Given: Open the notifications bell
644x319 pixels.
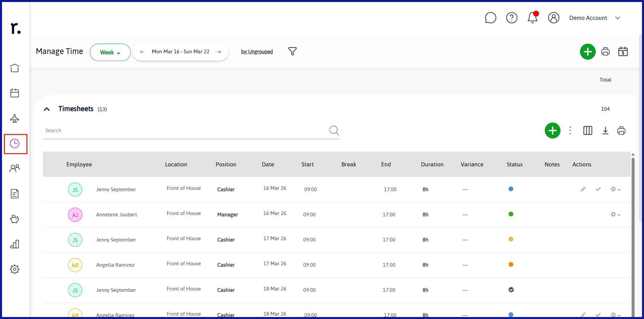Looking at the screenshot, I should 533,17.
